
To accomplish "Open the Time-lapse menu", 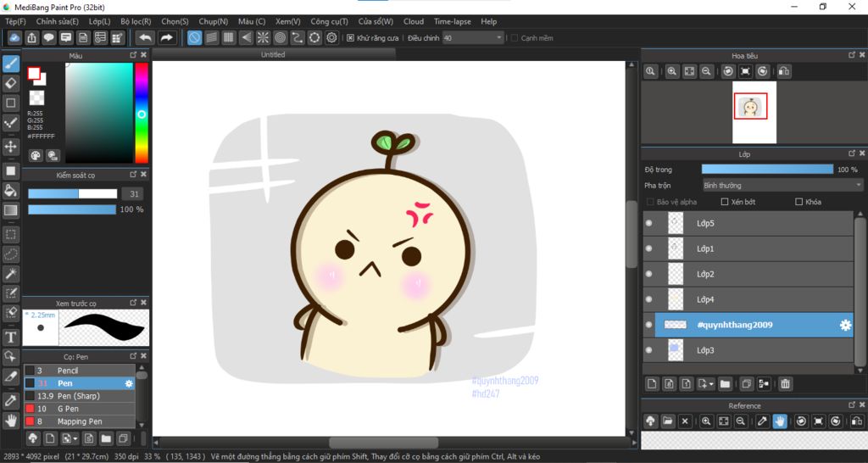I will click(x=453, y=21).
